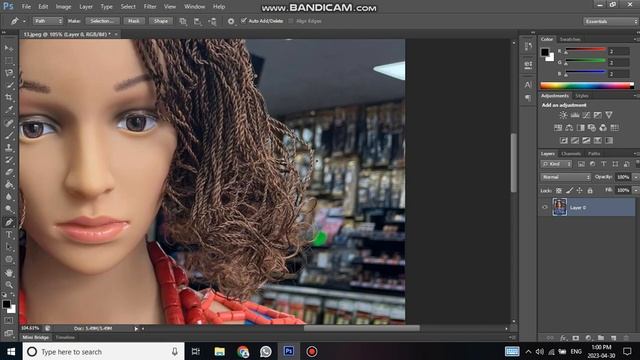Screen dimensions: 640x360
Task: Open the Window menu
Action: pyautogui.click(x=194, y=7)
